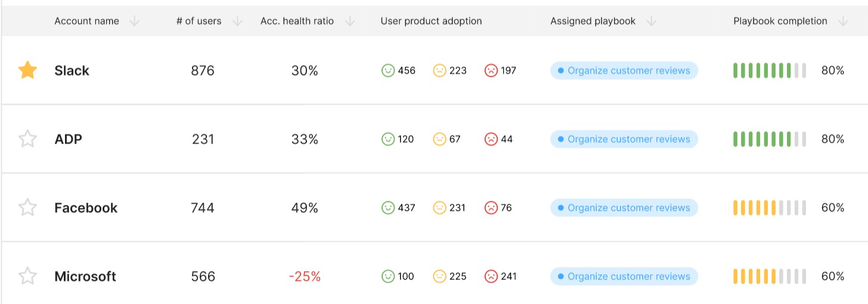This screenshot has height=304, width=868.
Task: Open Slack's Organize customer reviews playbook
Action: point(624,70)
